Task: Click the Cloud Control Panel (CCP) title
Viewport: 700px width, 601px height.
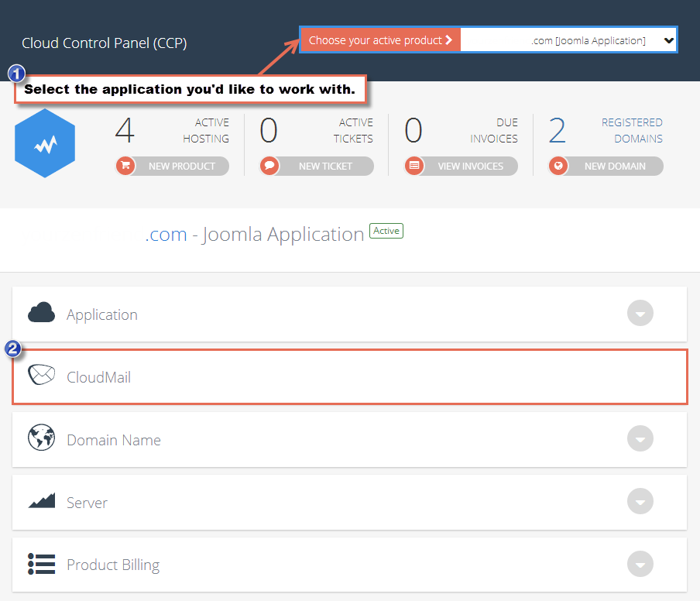Action: [x=105, y=43]
